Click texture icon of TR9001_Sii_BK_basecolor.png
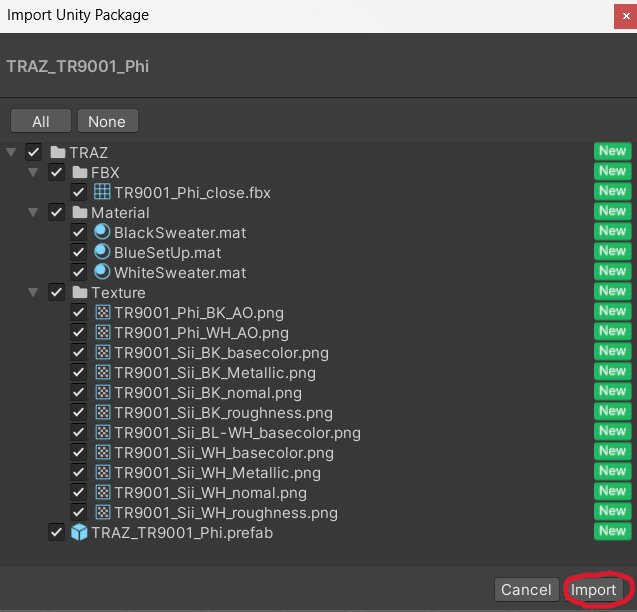 tap(103, 352)
